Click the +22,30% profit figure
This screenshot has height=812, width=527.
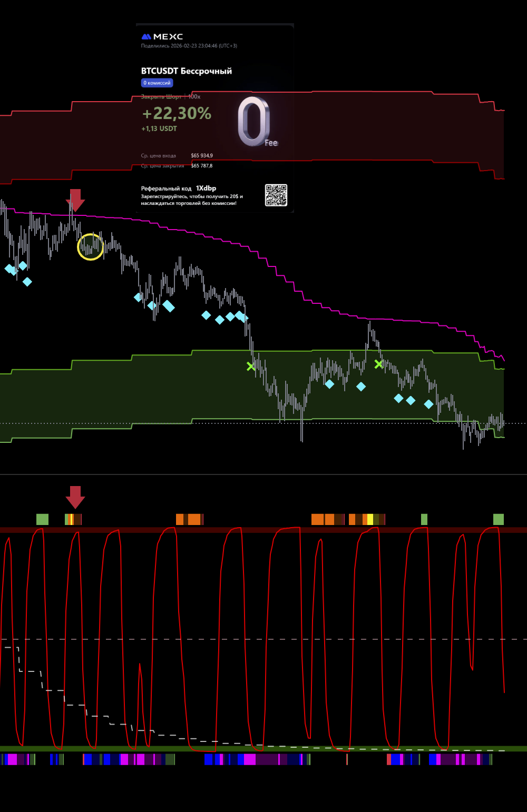tap(177, 113)
